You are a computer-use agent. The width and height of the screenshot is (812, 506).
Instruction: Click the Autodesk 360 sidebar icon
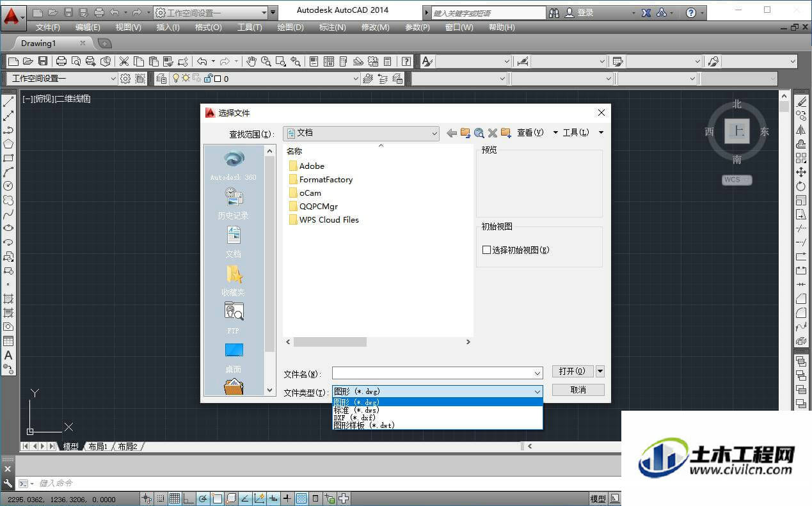(x=234, y=164)
